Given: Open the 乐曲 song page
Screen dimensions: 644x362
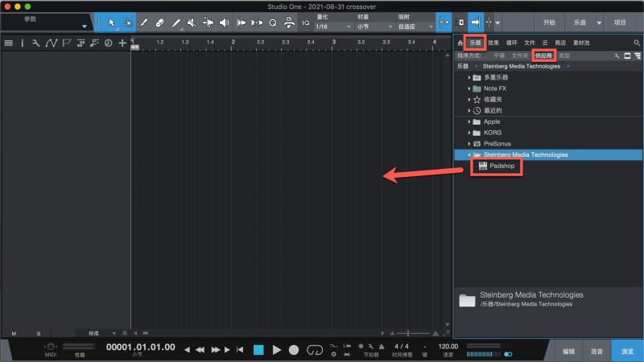Looking at the screenshot, I should [580, 23].
